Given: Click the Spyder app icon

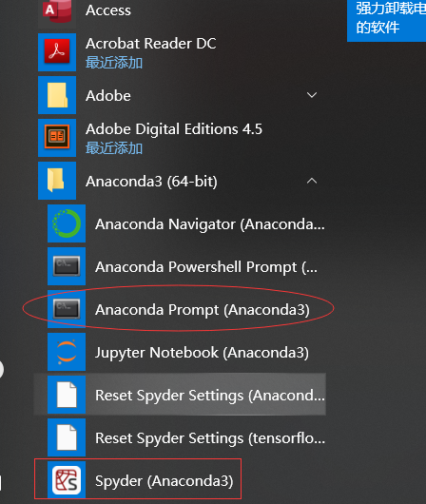Looking at the screenshot, I should pyautogui.click(x=67, y=480).
